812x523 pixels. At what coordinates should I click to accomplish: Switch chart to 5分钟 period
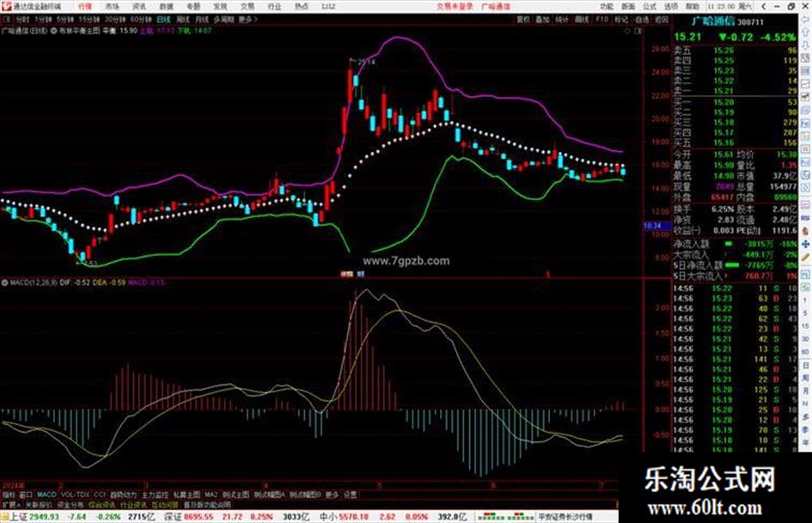(65, 19)
